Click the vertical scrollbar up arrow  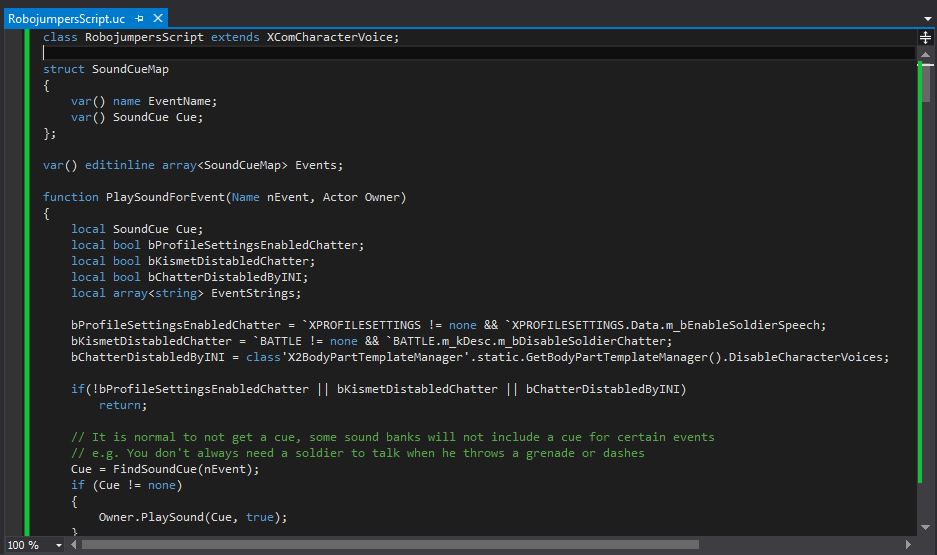(x=926, y=54)
